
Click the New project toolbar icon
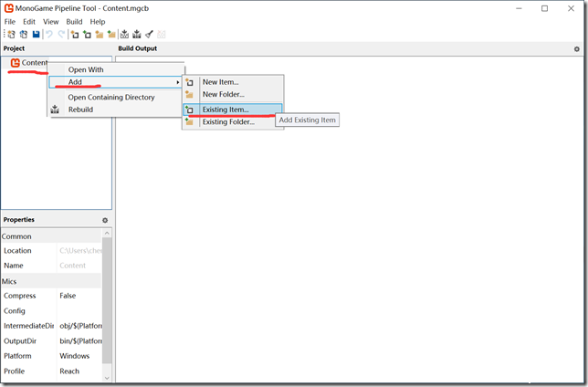coord(12,35)
